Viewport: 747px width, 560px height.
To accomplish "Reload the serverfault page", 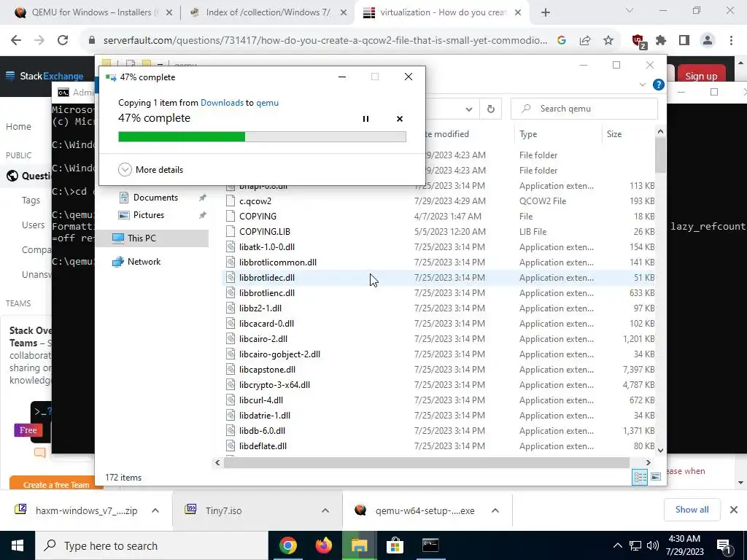I will (x=63, y=41).
